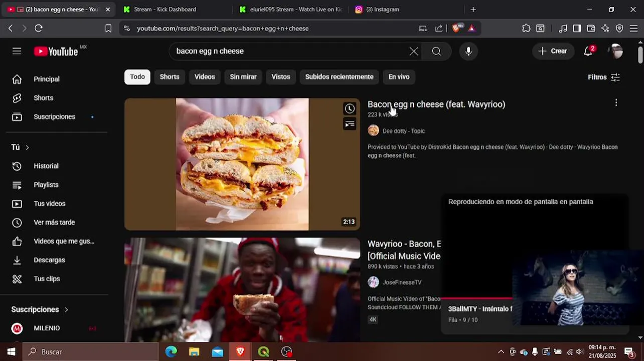The width and height of the screenshot is (644, 361).
Task: Clear the search box with X icon
Action: (414, 51)
